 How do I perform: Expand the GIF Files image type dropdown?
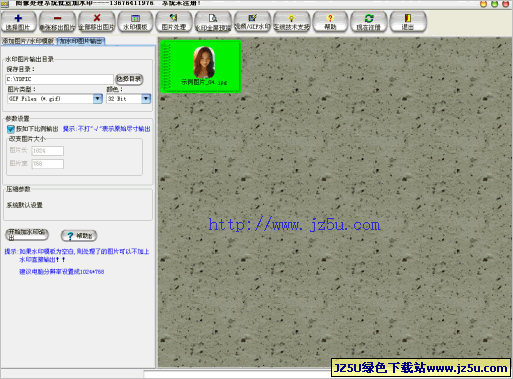(97, 99)
